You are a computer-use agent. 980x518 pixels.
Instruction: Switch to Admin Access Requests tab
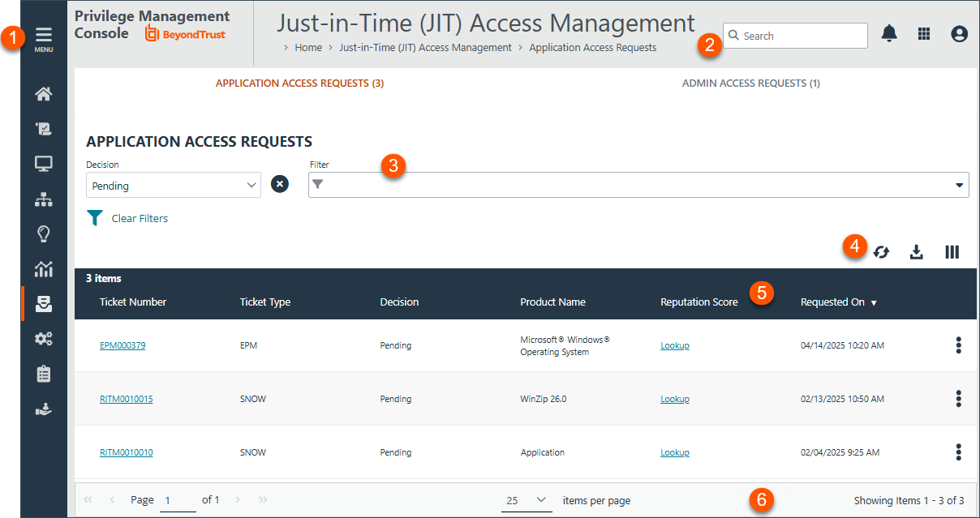750,83
